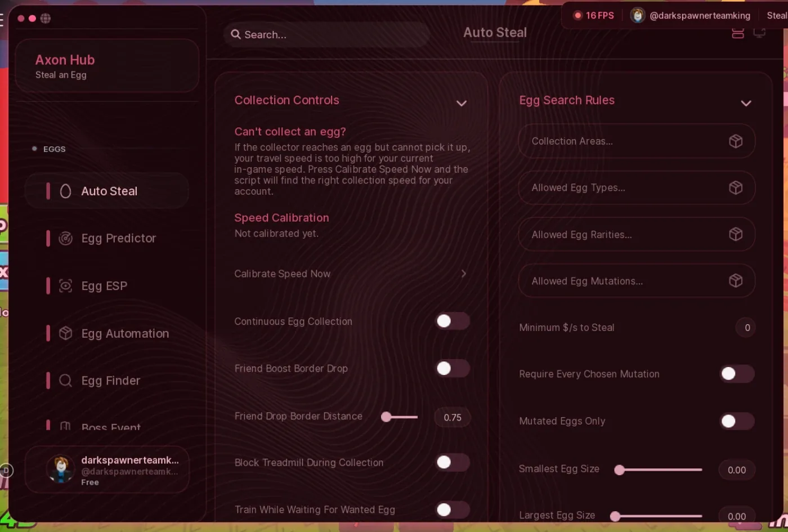Switch on Train While Waiting For Wanted Egg
The height and width of the screenshot is (532, 788).
[453, 509]
